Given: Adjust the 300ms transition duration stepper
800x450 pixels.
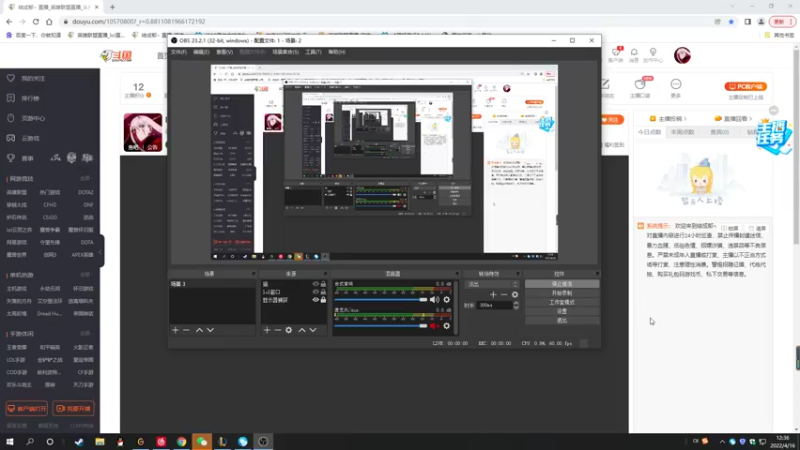Looking at the screenshot, I should (516, 305).
